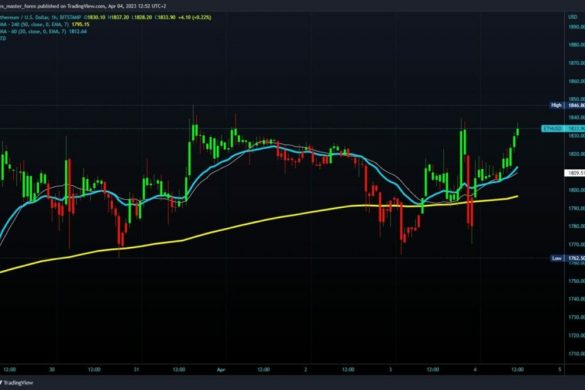
Task: Click the TradingView logo at bottom left
Action: point(16,383)
